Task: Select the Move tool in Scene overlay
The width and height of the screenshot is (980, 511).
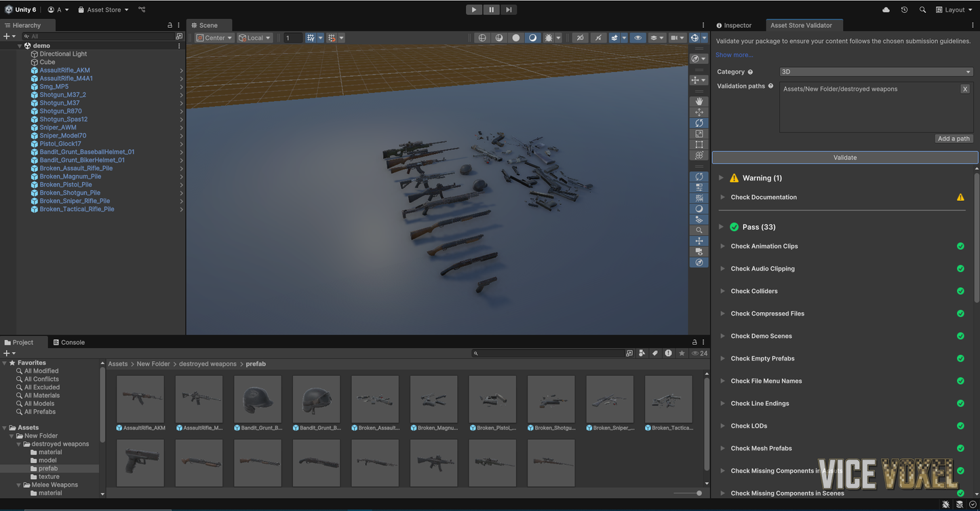Action: coord(699,112)
